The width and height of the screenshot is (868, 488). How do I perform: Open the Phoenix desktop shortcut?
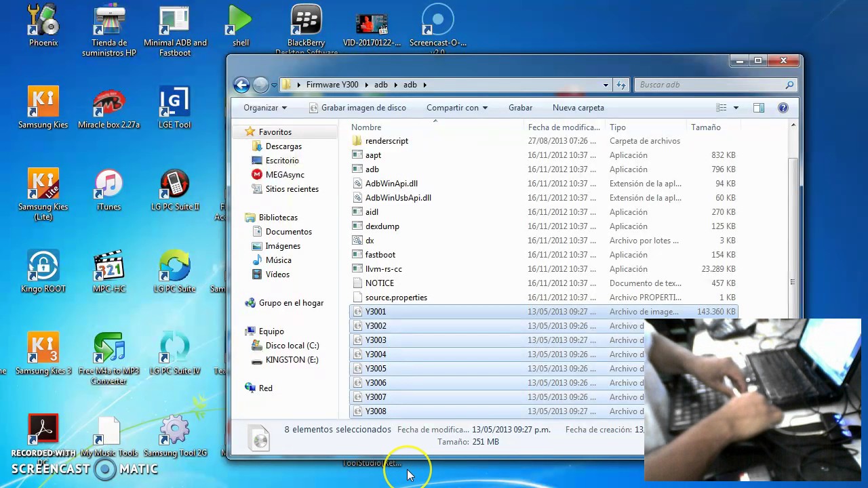coord(43,26)
